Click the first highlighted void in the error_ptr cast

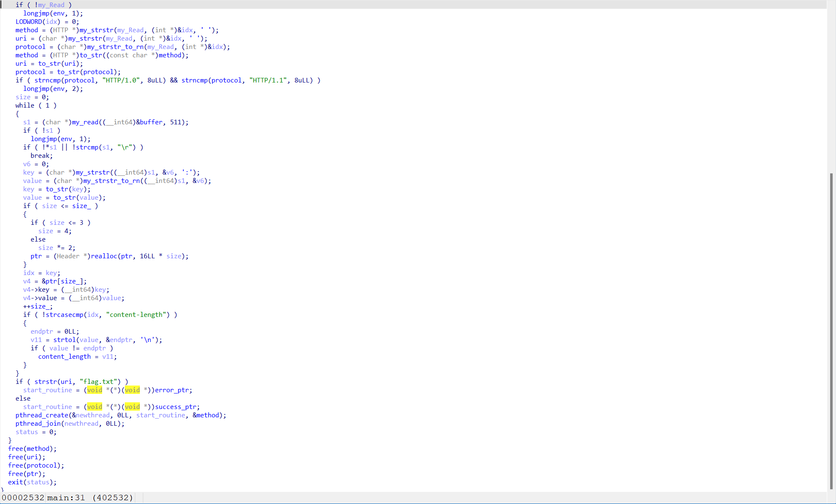[95, 390]
